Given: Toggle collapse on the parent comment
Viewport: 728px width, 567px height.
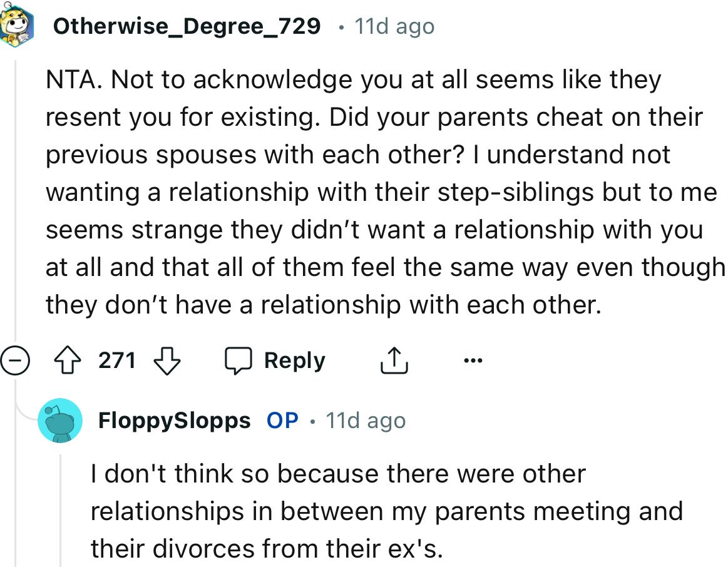Looking at the screenshot, I should coord(15,360).
